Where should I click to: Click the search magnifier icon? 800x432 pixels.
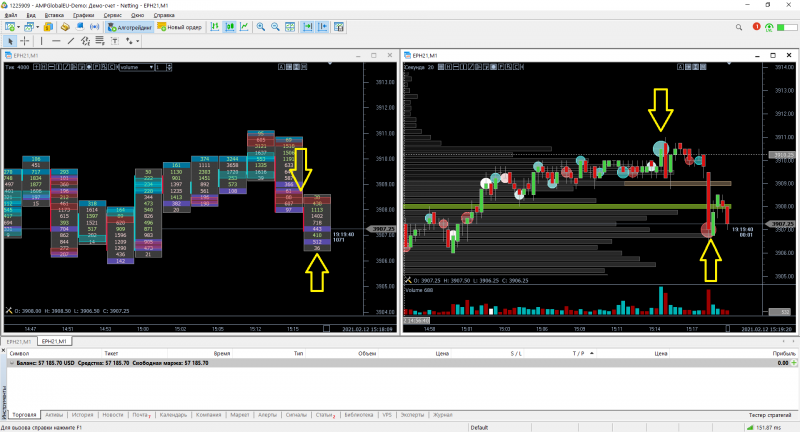tap(739, 27)
